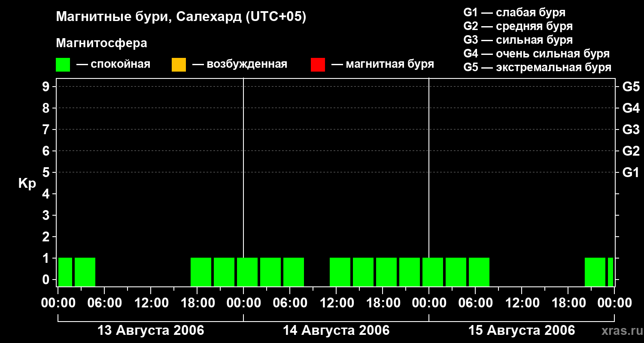
Task: Click '12:00' time label above 14 Августа
Action: (336, 303)
